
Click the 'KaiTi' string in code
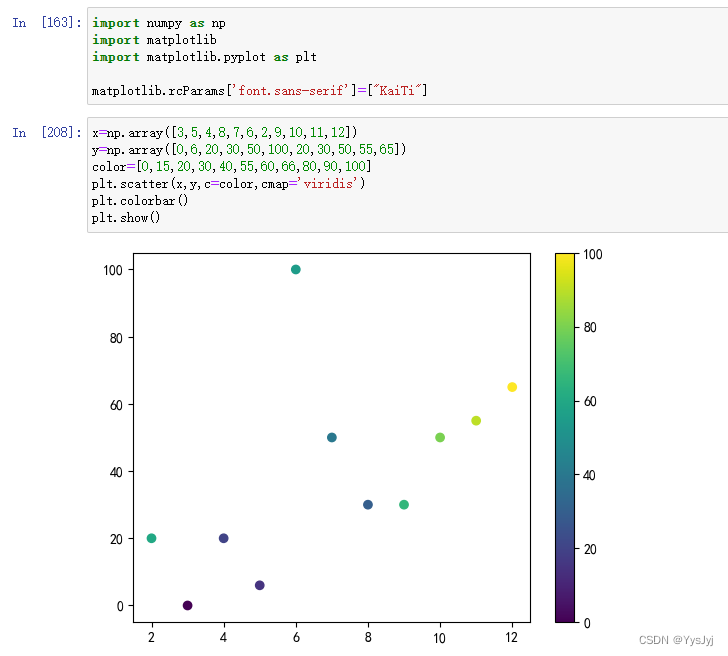396,90
